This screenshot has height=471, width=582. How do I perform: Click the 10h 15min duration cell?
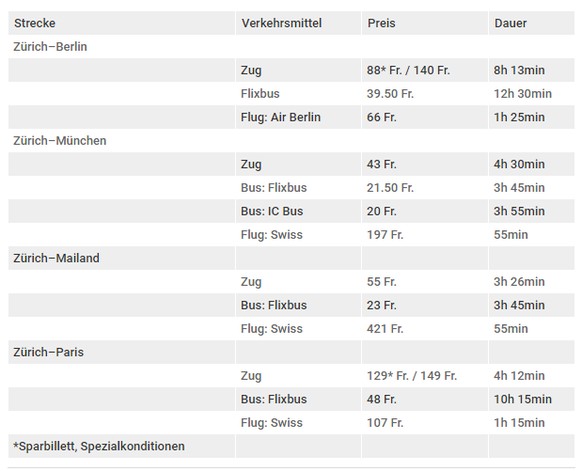tap(523, 399)
